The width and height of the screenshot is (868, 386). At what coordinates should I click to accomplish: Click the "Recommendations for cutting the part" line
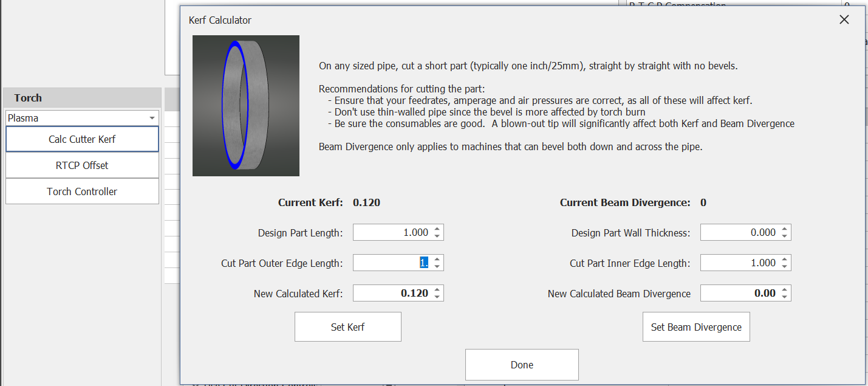tap(402, 89)
